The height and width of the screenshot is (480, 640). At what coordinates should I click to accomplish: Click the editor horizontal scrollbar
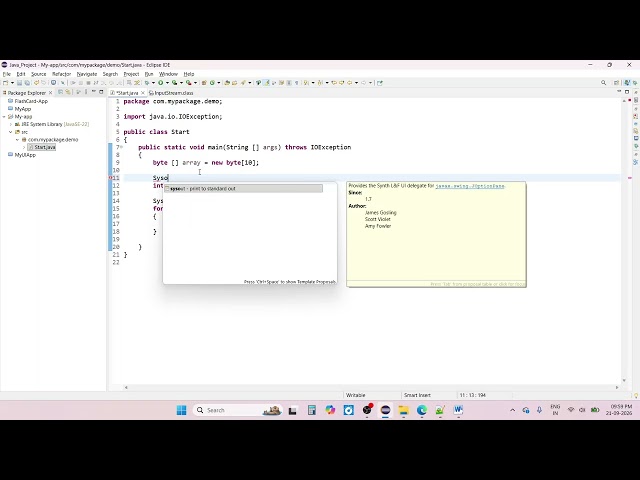(x=371, y=387)
